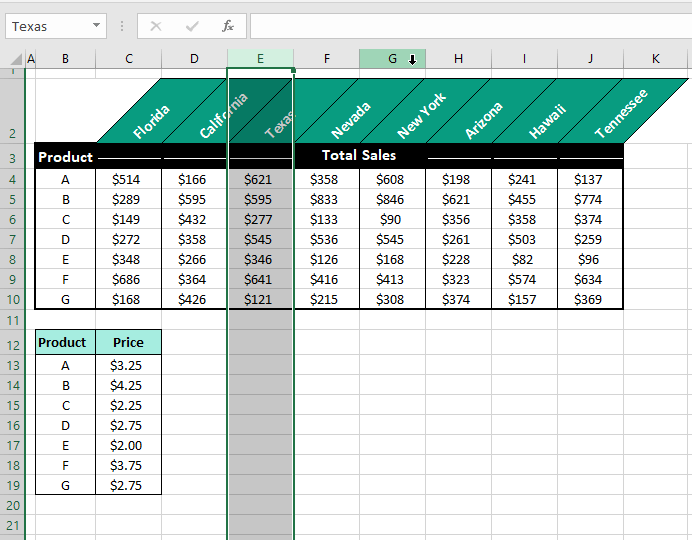Select the price cell $3.25
The height and width of the screenshot is (540, 692).
pos(128,366)
